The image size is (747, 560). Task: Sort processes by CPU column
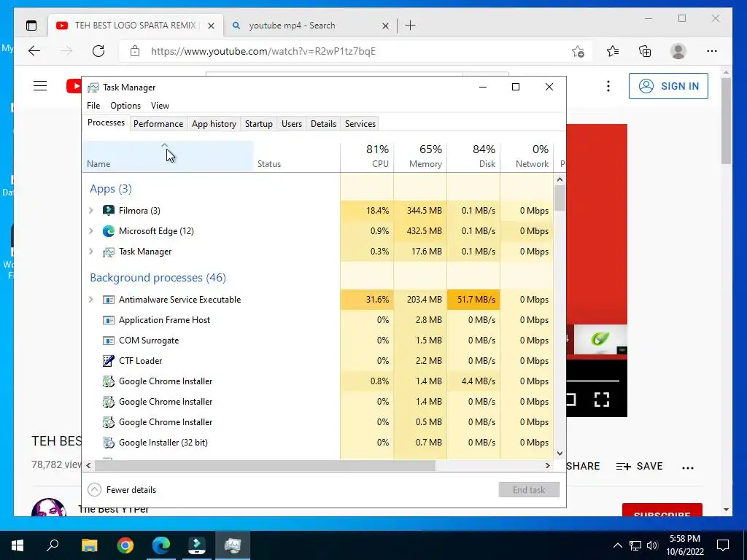(368, 157)
